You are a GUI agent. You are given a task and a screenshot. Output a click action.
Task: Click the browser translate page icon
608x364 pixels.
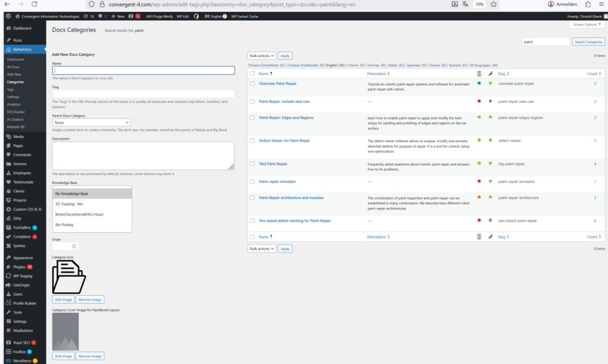[x=465, y=4]
